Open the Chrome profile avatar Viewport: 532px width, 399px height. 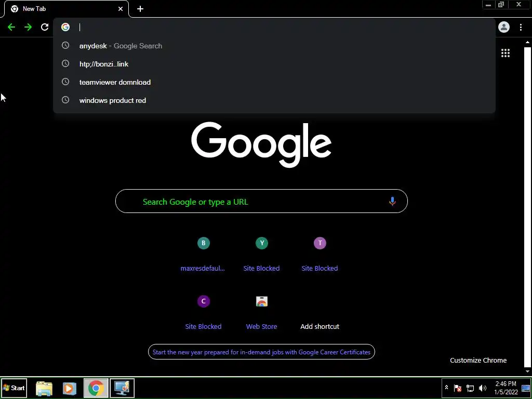[504, 27]
